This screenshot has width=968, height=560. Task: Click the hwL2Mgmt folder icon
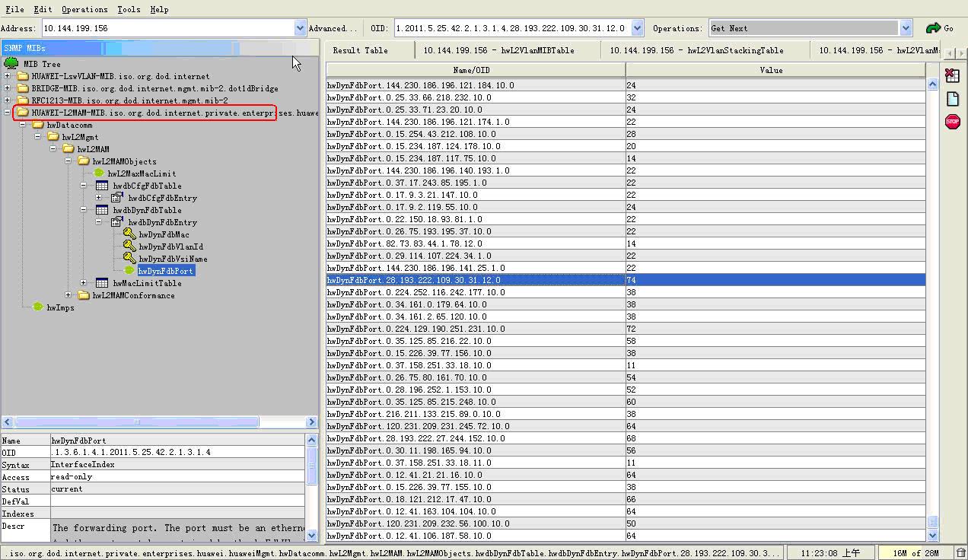pos(53,137)
